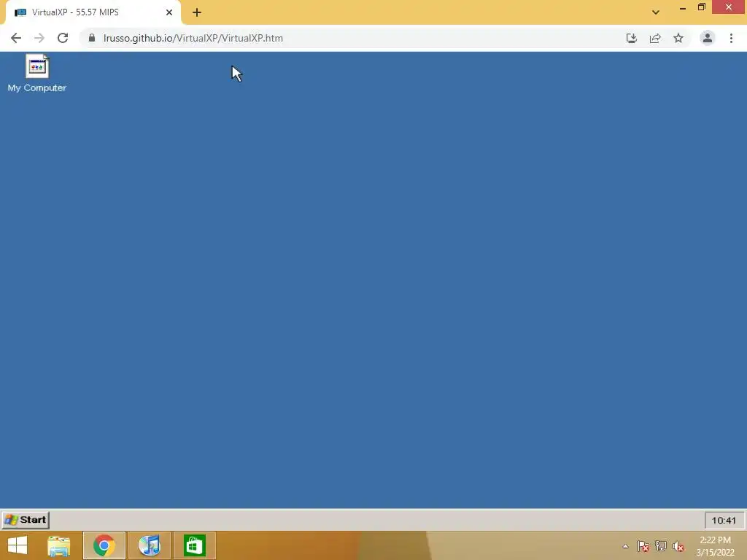747x560 pixels.
Task: Open the VirtualXP Start menu
Action: [x=26, y=520]
